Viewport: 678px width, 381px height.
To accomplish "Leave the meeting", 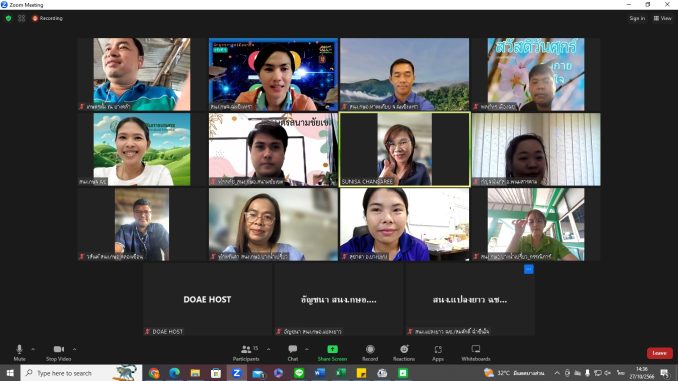I will [659, 353].
